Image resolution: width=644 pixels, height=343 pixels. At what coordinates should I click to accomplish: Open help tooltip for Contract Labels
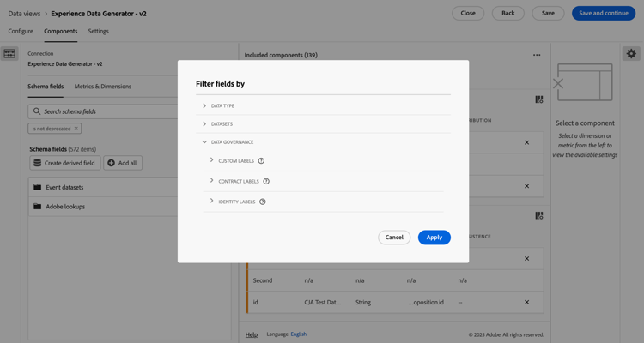266,181
